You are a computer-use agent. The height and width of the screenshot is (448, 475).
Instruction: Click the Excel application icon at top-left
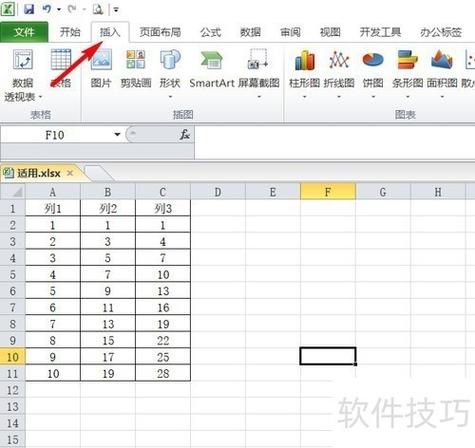[x=7, y=9]
